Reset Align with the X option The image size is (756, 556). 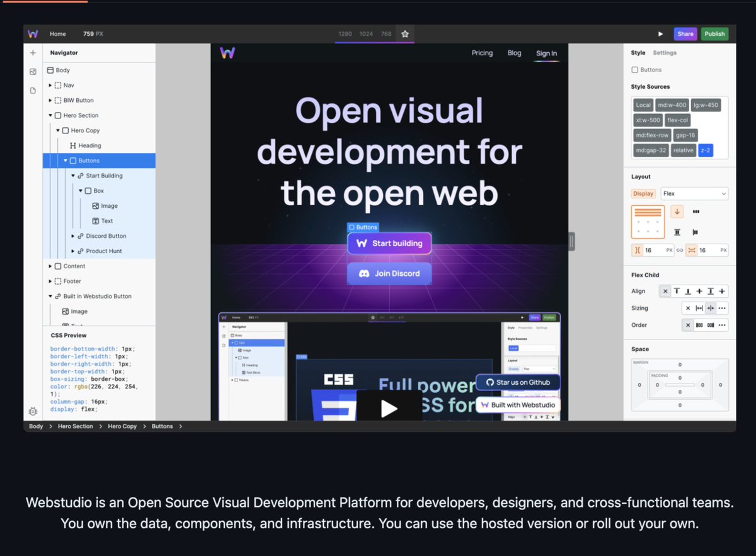tap(665, 291)
